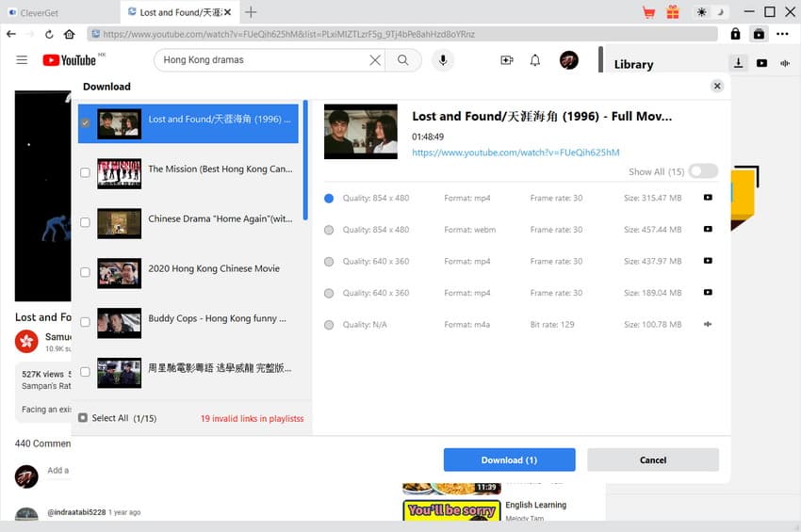Switch to dark theme moon icon
The width and height of the screenshot is (801, 532).
(x=720, y=11)
